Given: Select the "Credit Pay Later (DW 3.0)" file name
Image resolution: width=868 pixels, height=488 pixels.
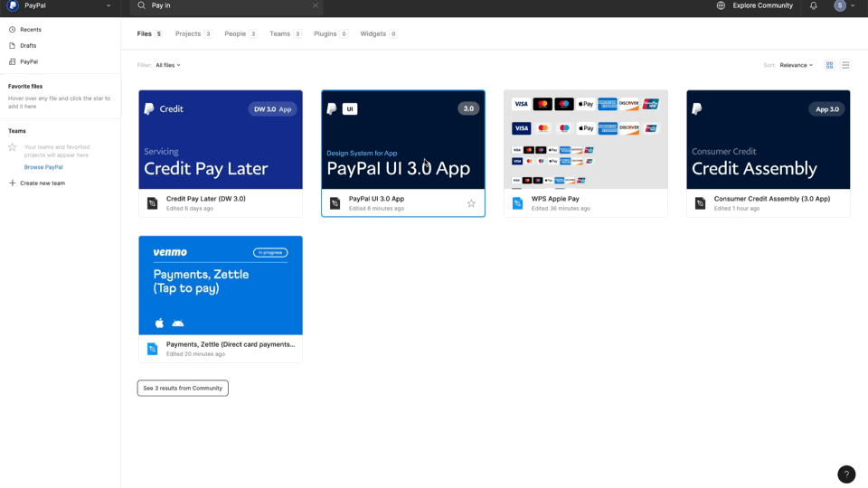Looking at the screenshot, I should 206,199.
